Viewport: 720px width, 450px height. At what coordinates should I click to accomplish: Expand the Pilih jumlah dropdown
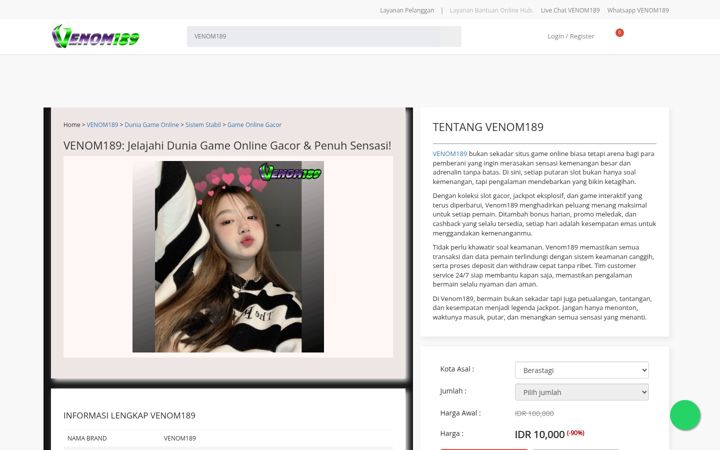(582, 392)
